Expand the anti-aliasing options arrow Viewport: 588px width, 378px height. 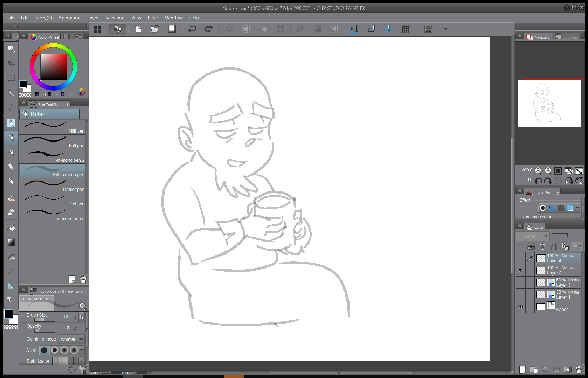click(x=82, y=350)
